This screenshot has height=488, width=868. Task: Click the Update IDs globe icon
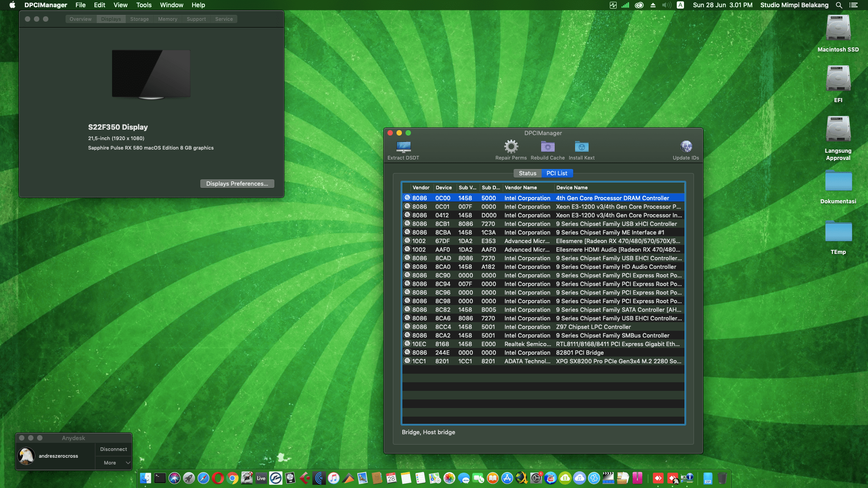coord(686,146)
